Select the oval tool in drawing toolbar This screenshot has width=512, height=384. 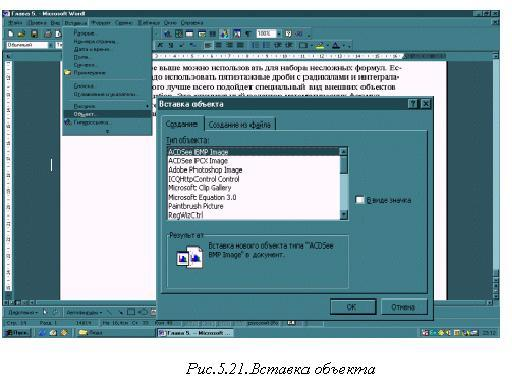point(143,312)
